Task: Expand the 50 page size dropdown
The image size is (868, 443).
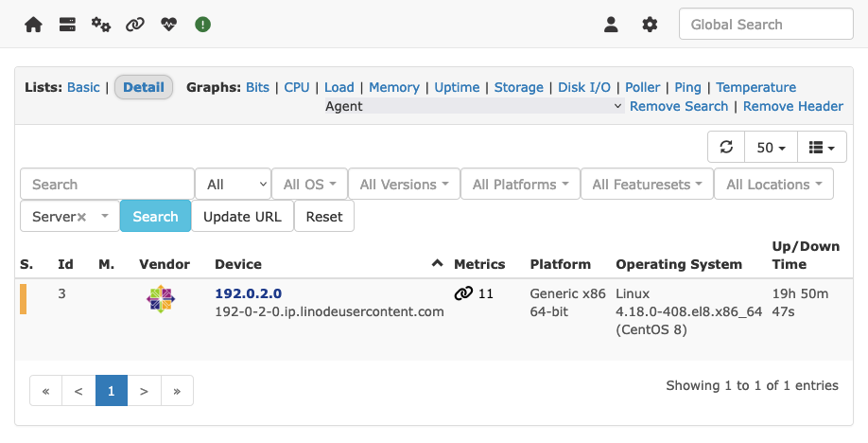Action: 771,147
